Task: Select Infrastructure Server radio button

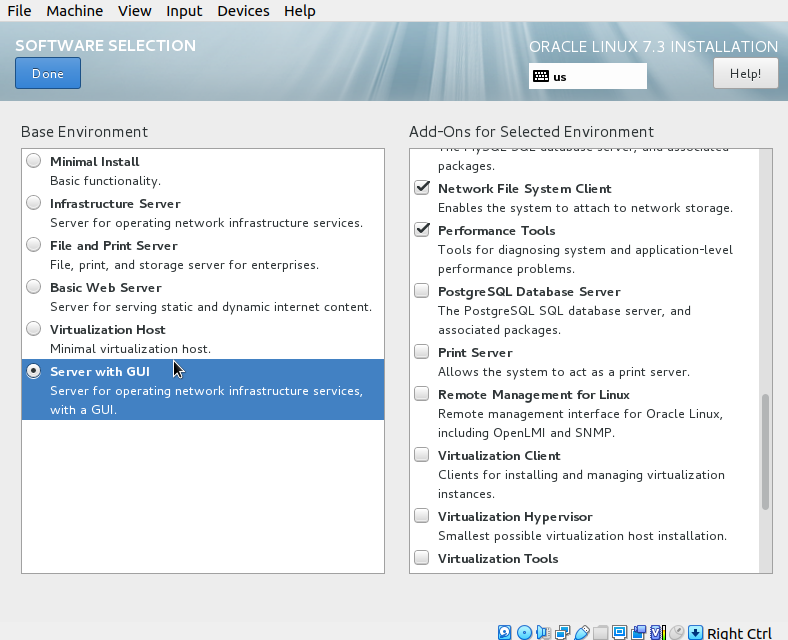Action: (34, 202)
